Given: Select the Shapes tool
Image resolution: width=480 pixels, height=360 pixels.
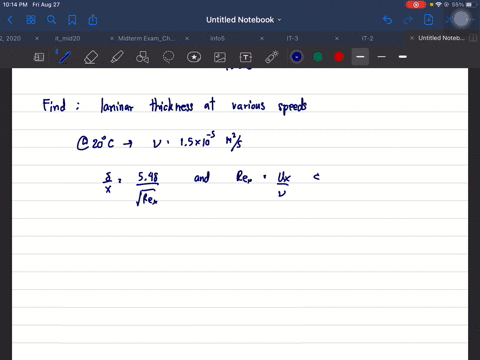Looking at the screenshot, I should (142, 57).
